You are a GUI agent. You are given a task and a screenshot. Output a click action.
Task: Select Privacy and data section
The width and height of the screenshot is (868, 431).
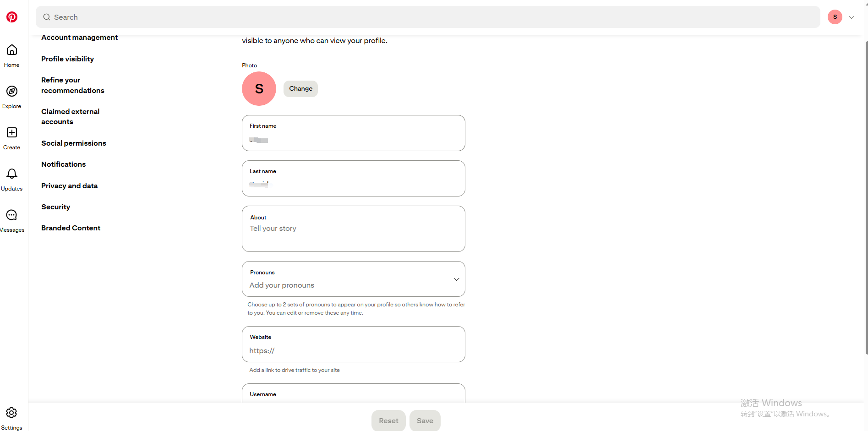coord(69,185)
